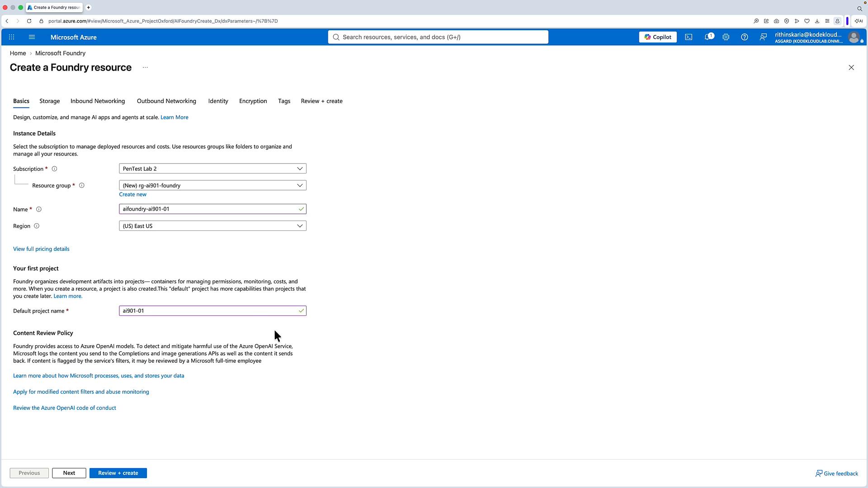The image size is (868, 488).
Task: Click Create new resource group link
Action: coord(133,194)
